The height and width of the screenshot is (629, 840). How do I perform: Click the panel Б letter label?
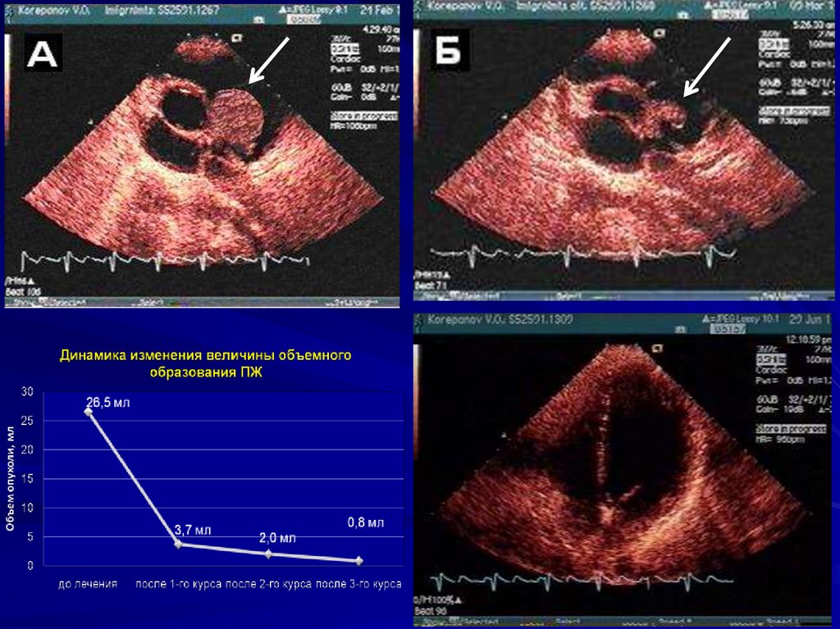(x=450, y=49)
